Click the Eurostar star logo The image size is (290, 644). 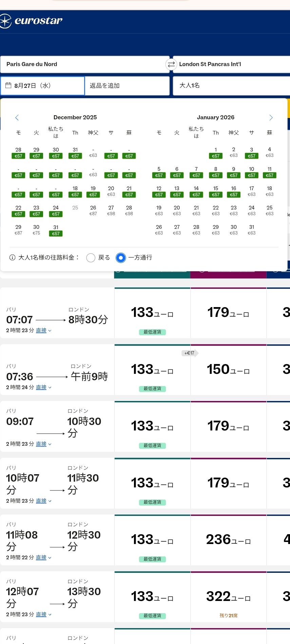click(5, 21)
